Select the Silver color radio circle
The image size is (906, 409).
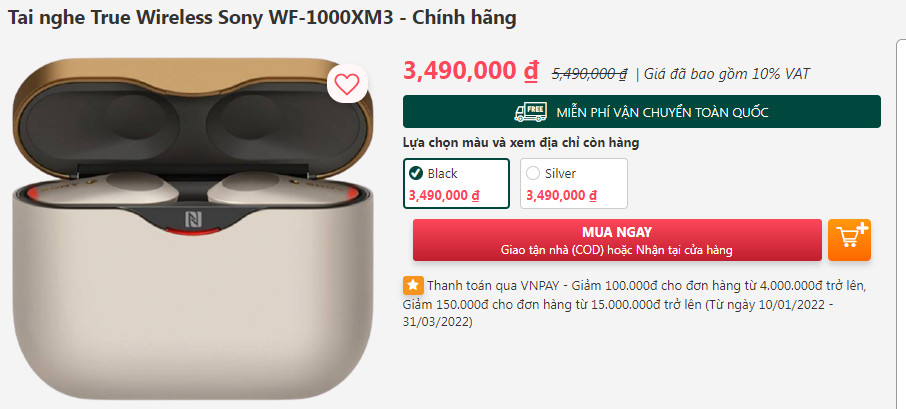coord(533,173)
